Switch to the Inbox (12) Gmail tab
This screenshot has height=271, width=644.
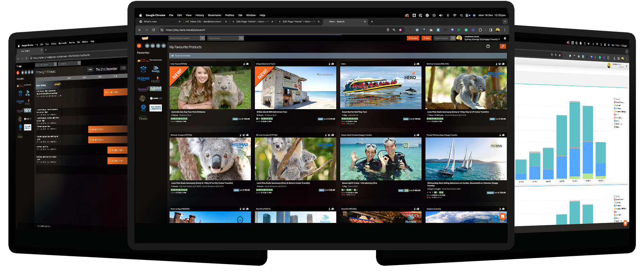(206, 22)
